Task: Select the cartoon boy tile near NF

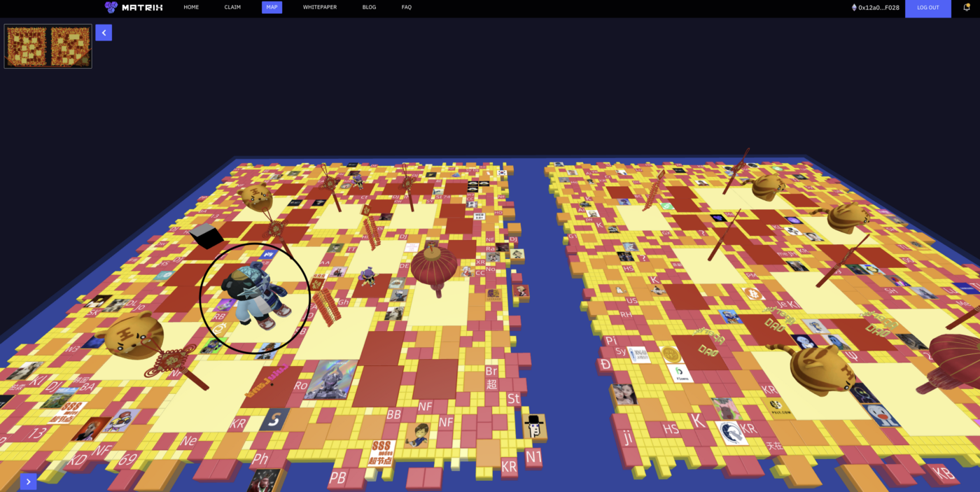Action: coord(418,435)
